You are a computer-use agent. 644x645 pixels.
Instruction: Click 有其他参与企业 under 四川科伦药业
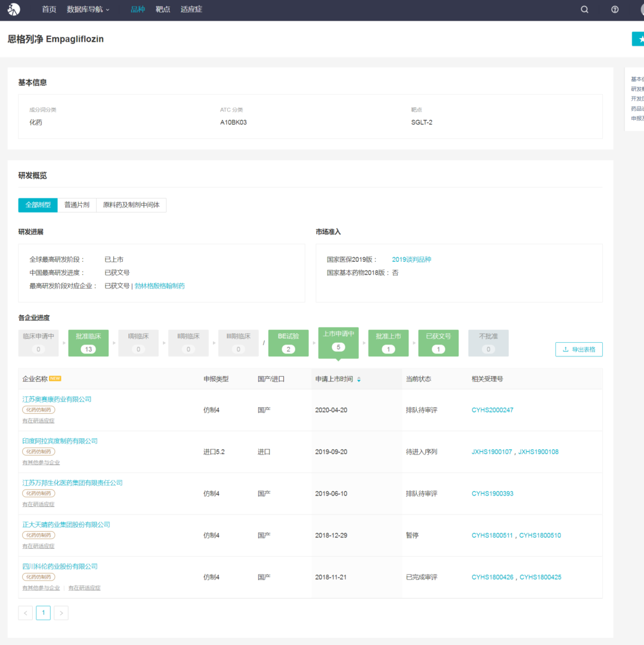(41, 588)
